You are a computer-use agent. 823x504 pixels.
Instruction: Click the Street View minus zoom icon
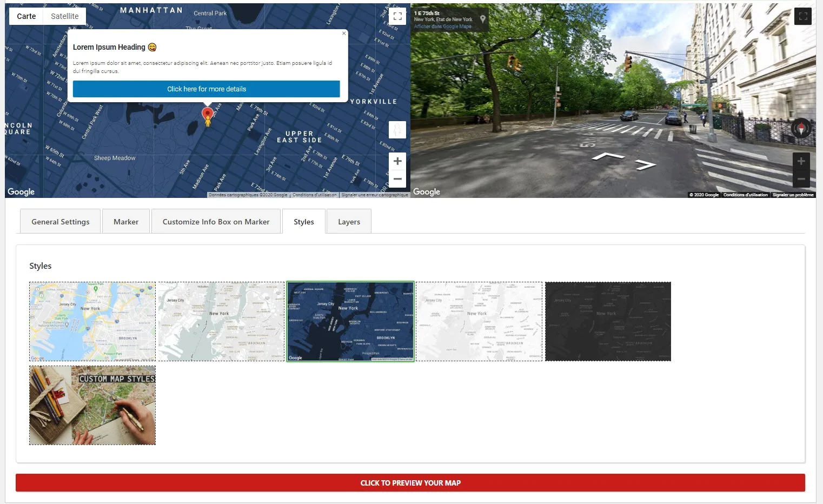801,178
